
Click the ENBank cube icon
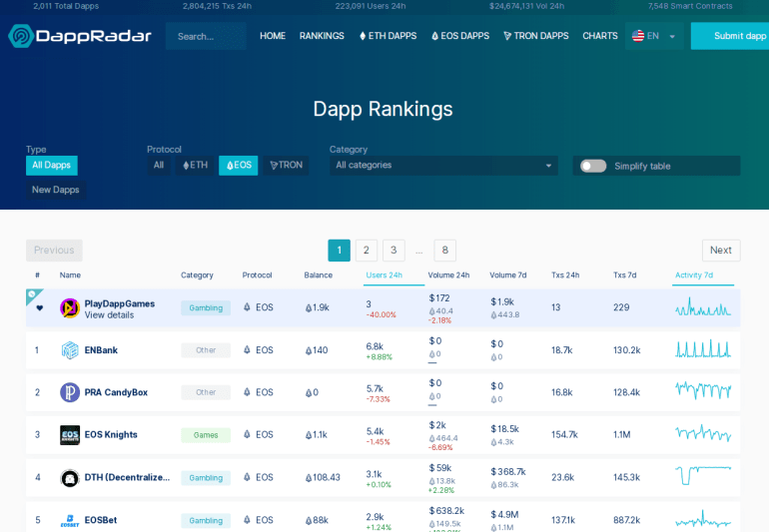pyautogui.click(x=70, y=350)
